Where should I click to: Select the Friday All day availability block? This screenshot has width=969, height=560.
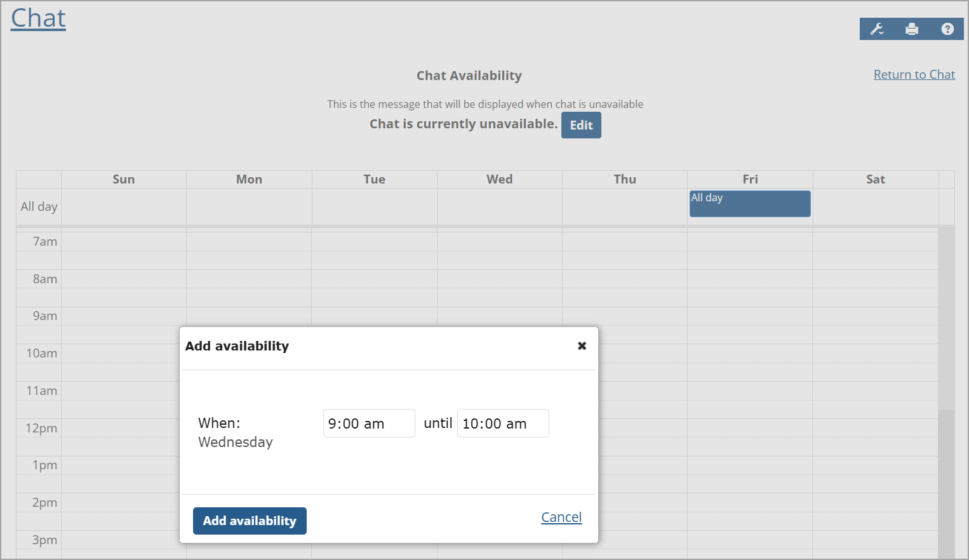pos(749,203)
